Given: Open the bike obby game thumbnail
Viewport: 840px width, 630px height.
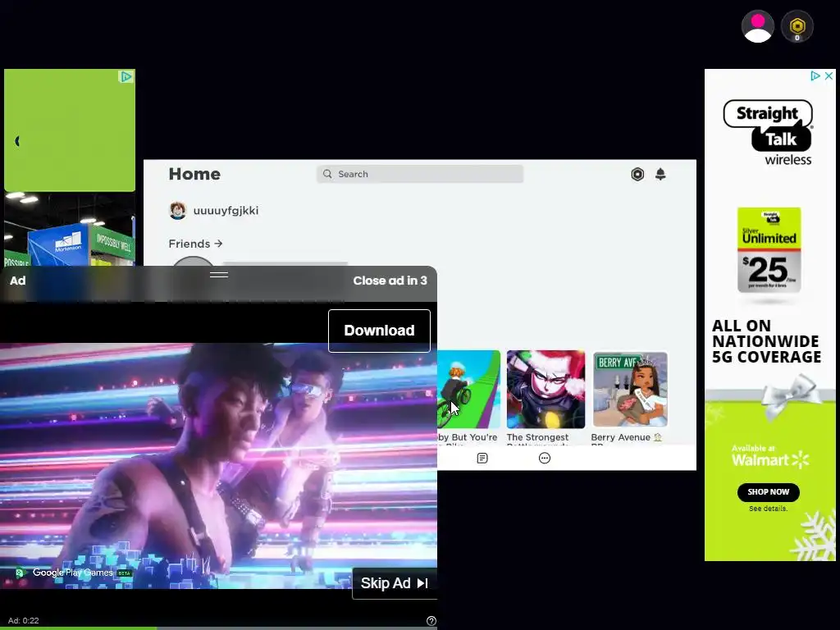Looking at the screenshot, I should [x=468, y=390].
